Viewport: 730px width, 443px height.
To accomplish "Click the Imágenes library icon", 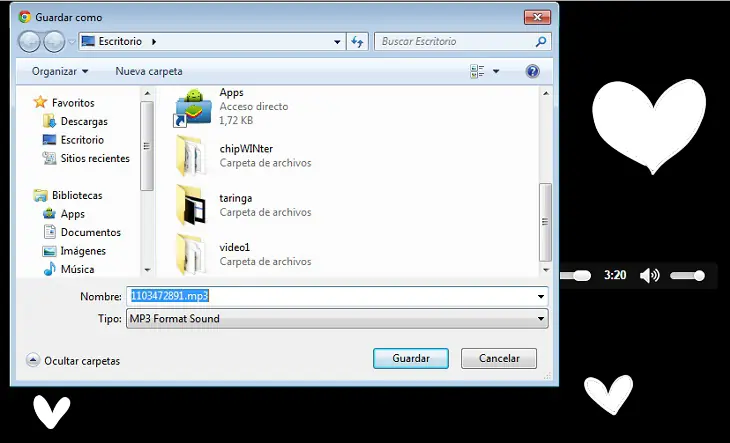I will (x=49, y=251).
